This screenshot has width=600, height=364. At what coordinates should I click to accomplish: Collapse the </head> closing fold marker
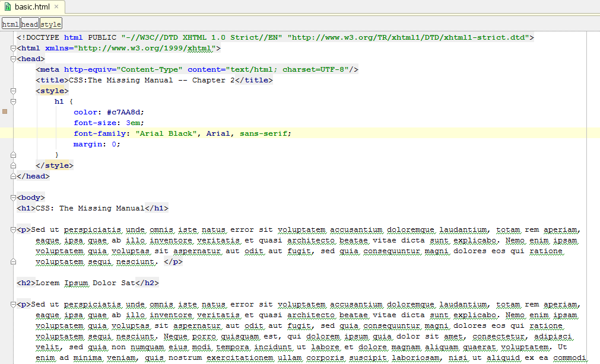coord(13,175)
